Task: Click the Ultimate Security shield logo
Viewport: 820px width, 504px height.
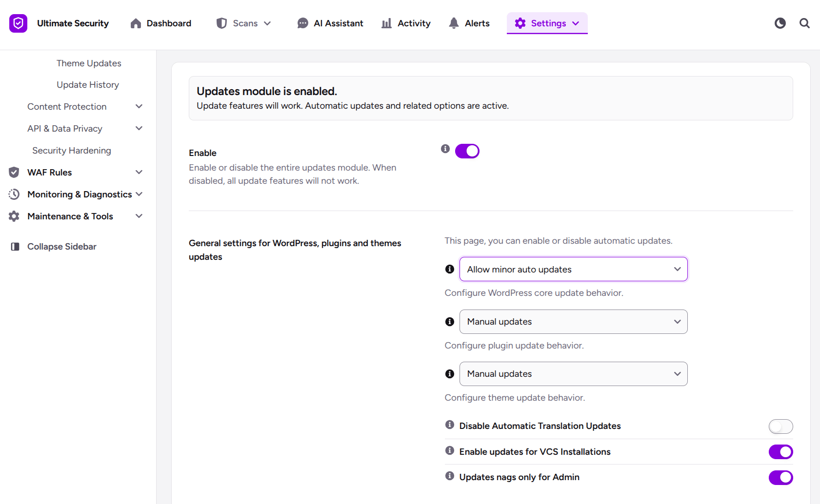Action: point(18,23)
